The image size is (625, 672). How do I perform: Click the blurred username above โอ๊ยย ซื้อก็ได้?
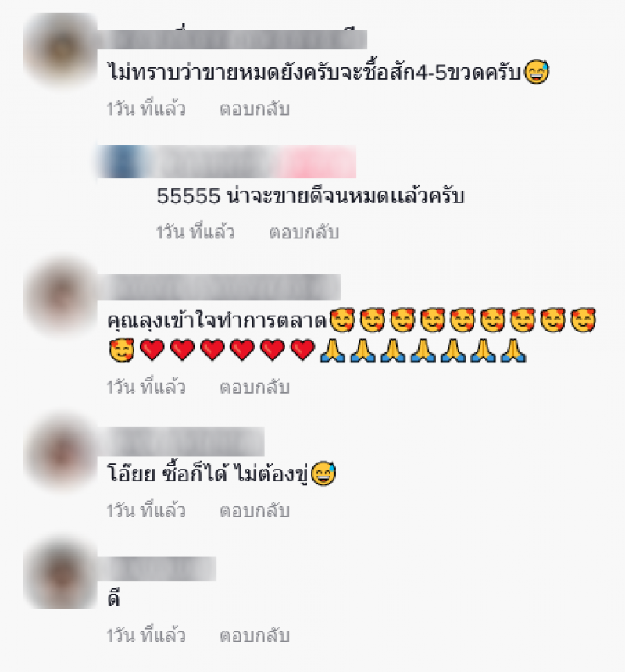click(x=180, y=441)
